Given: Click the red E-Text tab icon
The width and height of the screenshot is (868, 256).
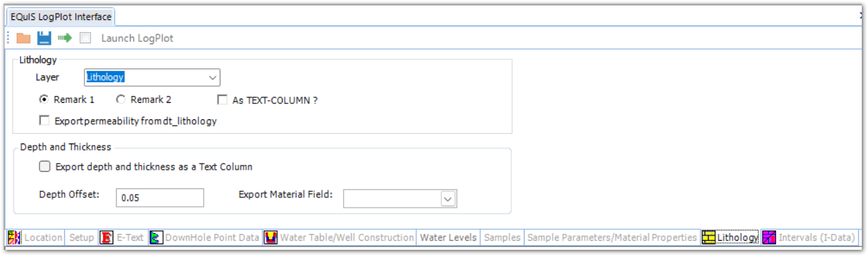Looking at the screenshot, I should click(x=106, y=237).
